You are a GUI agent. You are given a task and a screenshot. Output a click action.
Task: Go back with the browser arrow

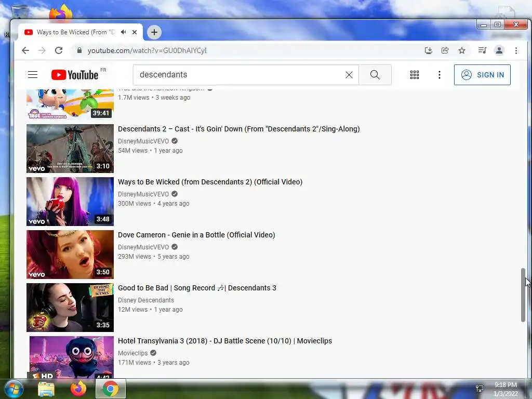pos(25,50)
